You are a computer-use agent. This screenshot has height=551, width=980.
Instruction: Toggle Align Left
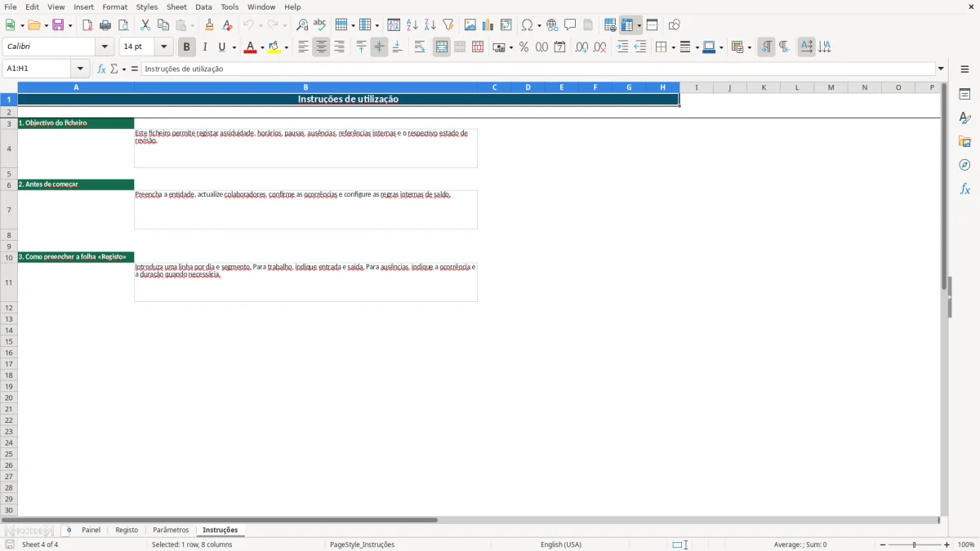click(x=304, y=47)
